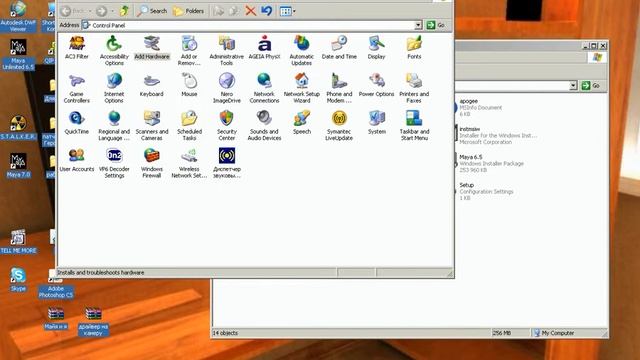The height and width of the screenshot is (360, 640).
Task: Open Taskbar and Start Menu settings
Action: [414, 125]
